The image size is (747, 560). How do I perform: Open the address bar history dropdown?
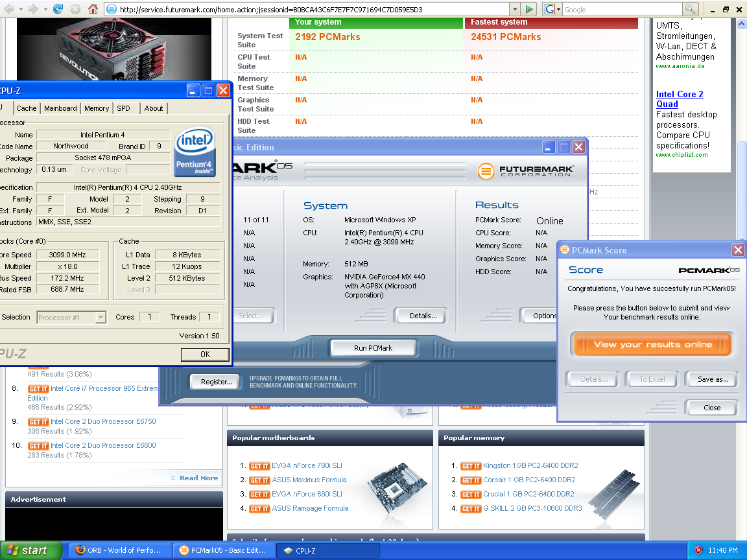514,9
